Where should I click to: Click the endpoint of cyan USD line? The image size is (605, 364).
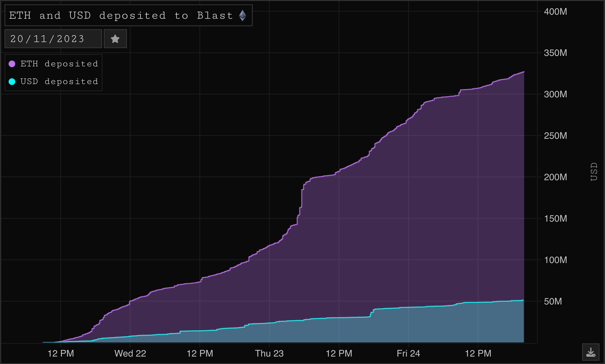[x=523, y=300]
